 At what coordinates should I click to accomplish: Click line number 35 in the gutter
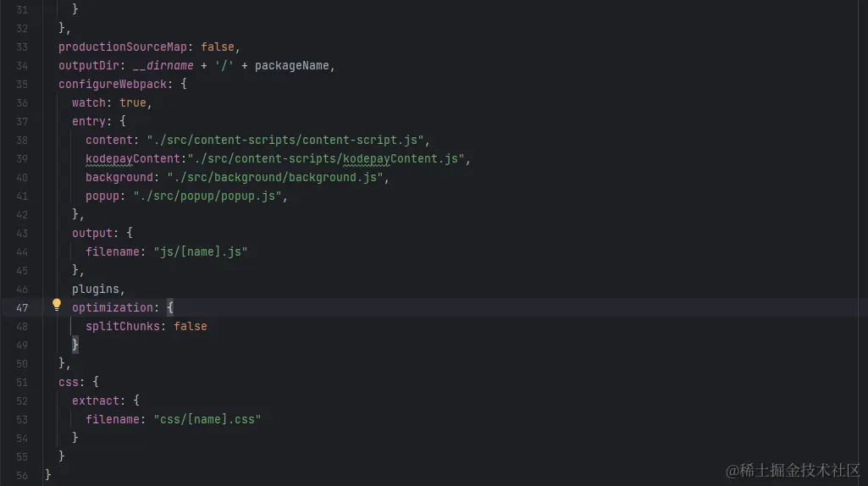click(x=21, y=84)
